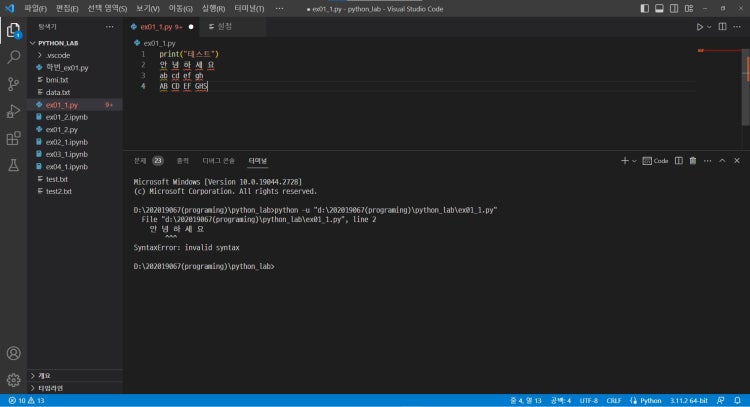Switch to the Problems panel tab
750x407 pixels.
148,161
